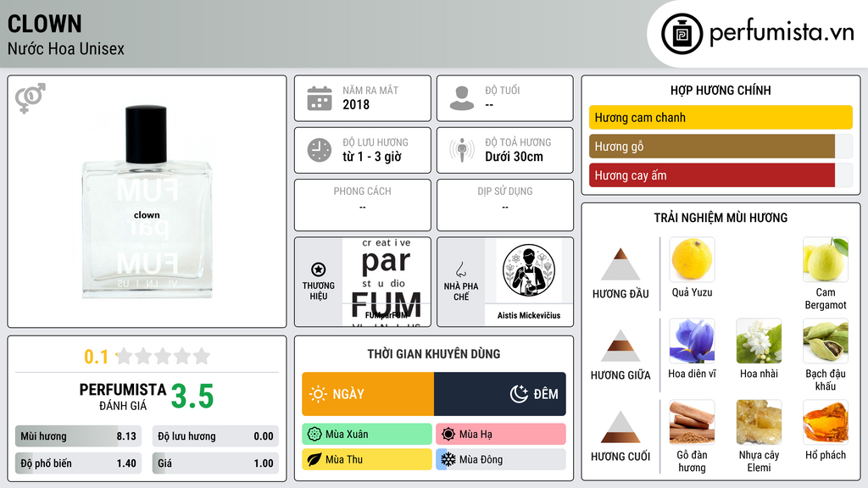Click the five-star rating row
The image size is (868, 488).
(x=164, y=356)
